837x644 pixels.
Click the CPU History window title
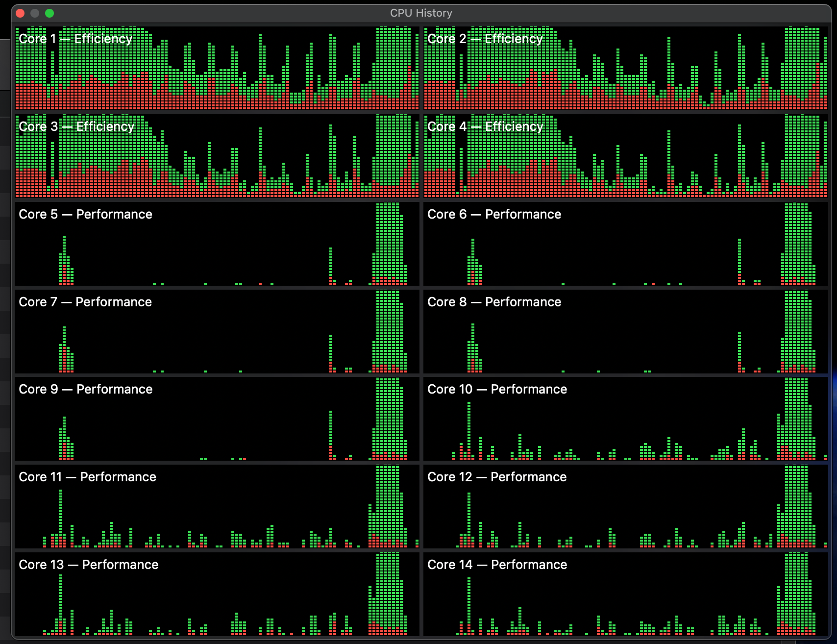[x=421, y=13]
